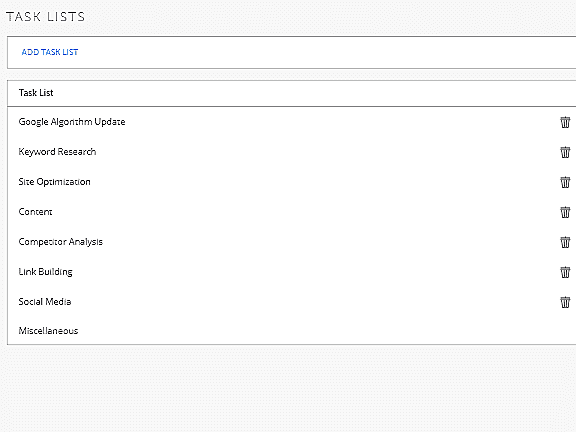
Task: Select the Miscellaneous task list
Action: point(48,331)
